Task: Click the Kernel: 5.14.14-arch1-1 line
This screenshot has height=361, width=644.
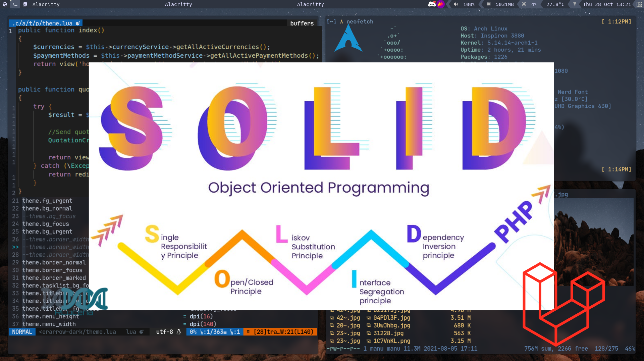Action: click(499, 43)
